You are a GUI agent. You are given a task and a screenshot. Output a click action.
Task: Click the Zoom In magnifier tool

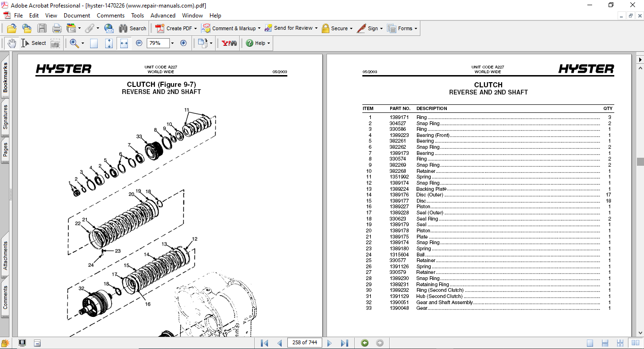pos(74,43)
